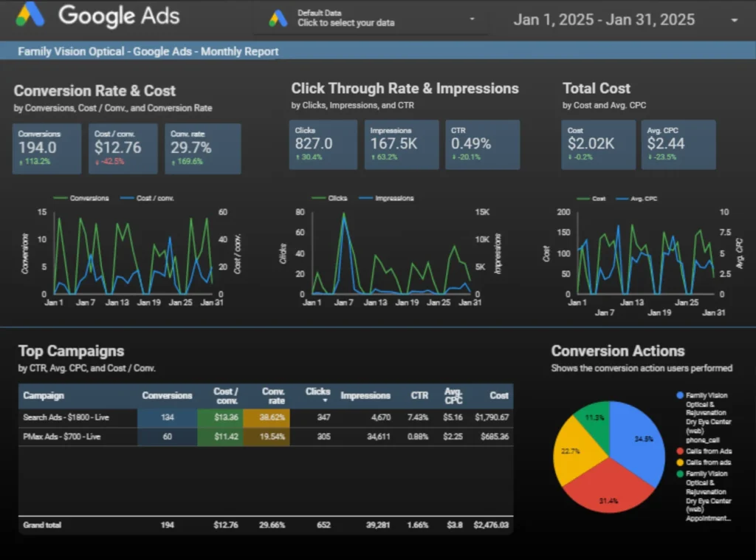Screen dimensions: 756x560
Task: Sort the table by Campaign column
Action: (x=44, y=395)
